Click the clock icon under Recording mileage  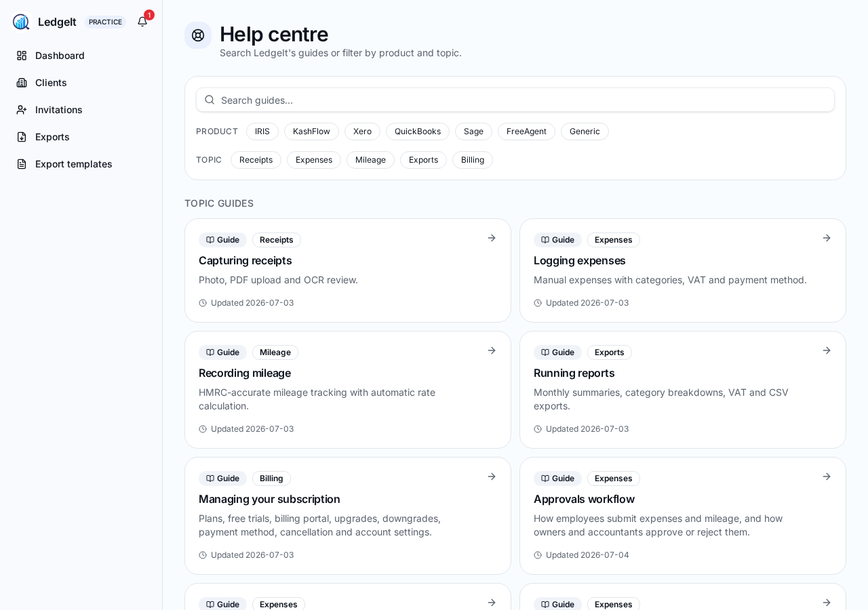pyautogui.click(x=203, y=429)
